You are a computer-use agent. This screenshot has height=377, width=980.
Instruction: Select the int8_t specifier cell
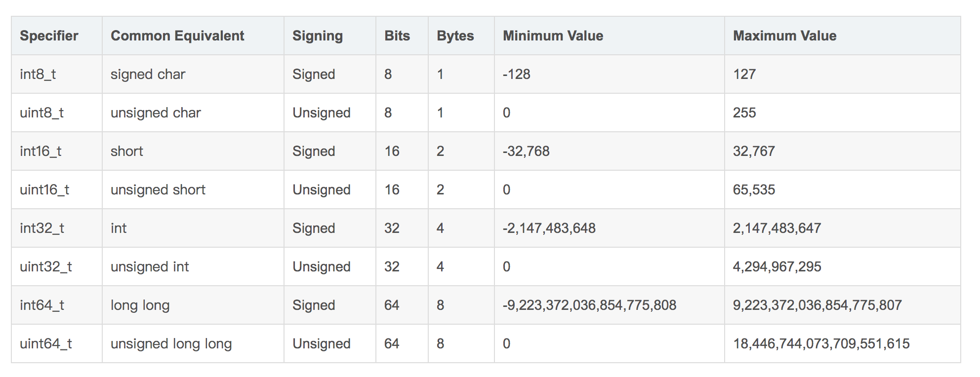tap(38, 75)
